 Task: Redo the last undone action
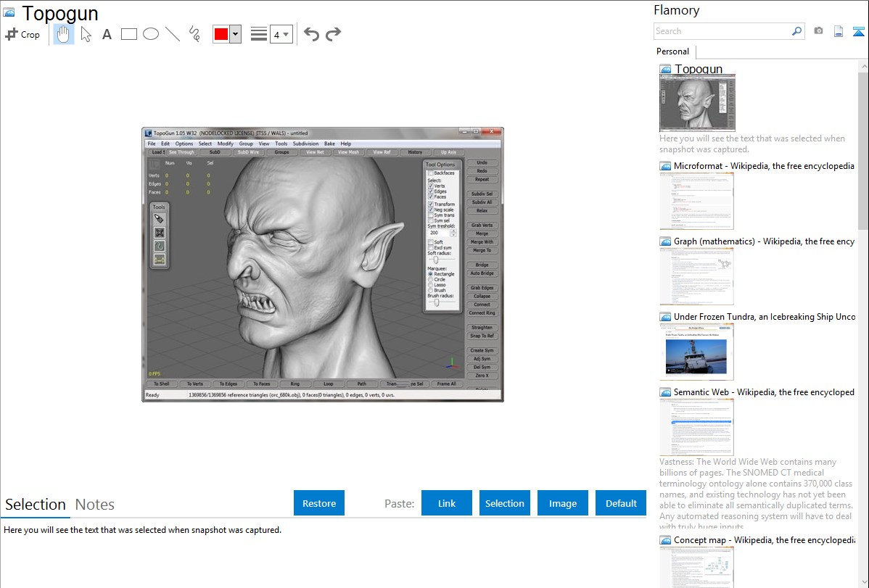coord(333,34)
